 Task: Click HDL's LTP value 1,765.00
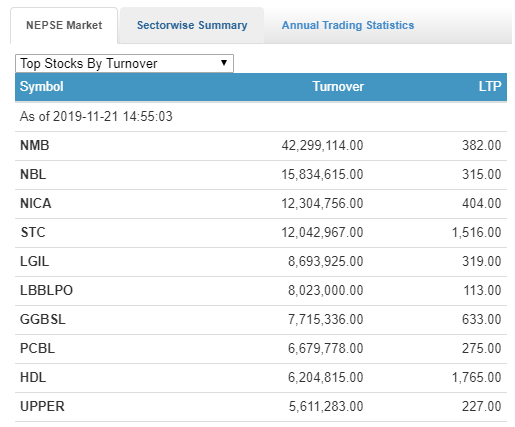[476, 378]
